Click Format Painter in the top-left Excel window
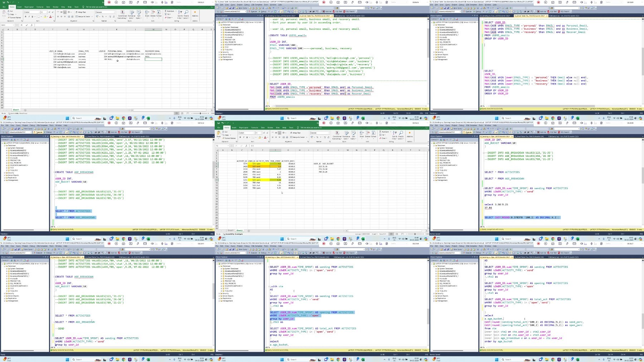The height and width of the screenshot is (362, 644). (15, 18)
